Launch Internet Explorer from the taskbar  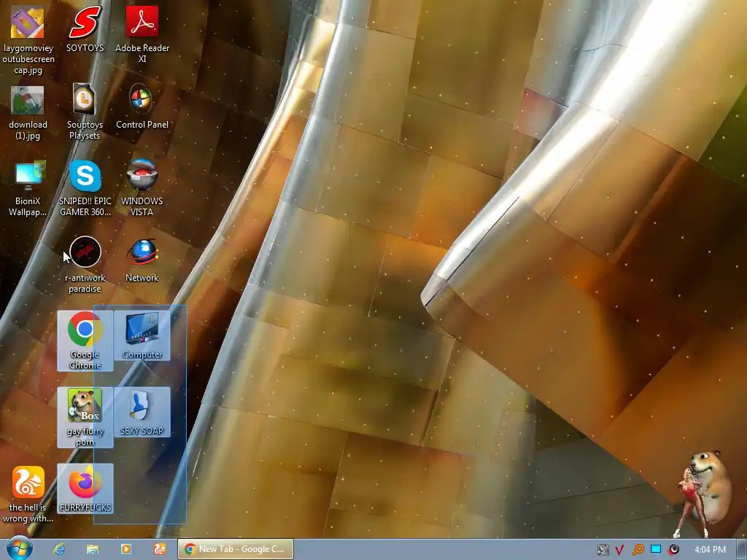(x=58, y=549)
